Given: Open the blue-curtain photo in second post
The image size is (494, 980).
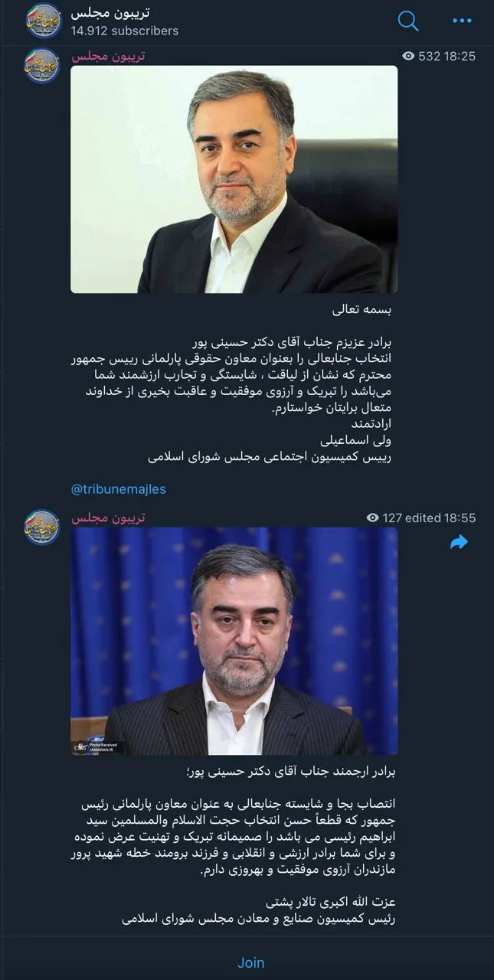Looking at the screenshot, I should tap(234, 642).
